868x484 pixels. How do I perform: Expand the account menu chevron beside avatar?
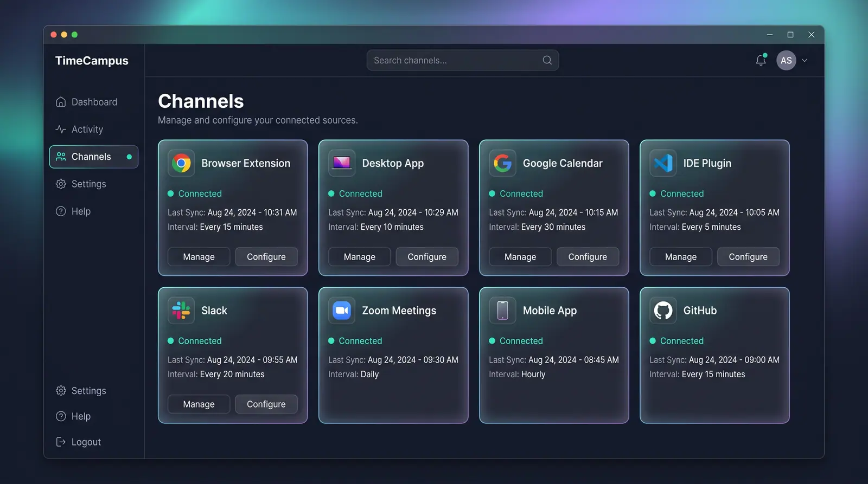pos(805,60)
